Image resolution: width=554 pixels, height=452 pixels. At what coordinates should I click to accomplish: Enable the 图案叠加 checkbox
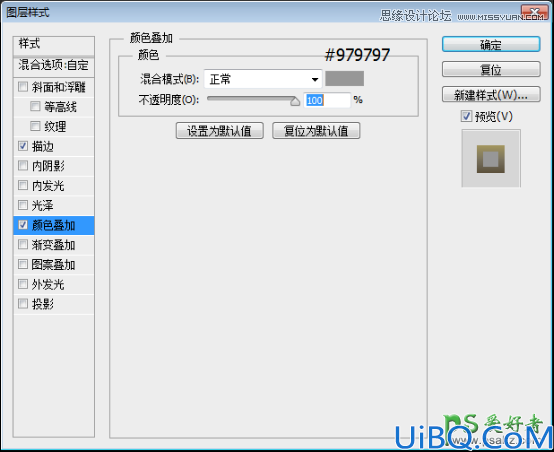23,264
